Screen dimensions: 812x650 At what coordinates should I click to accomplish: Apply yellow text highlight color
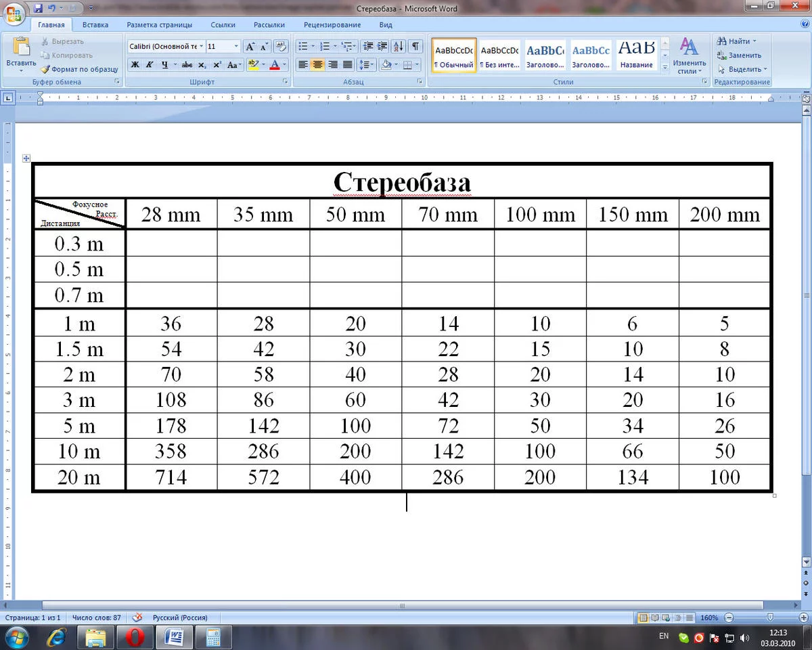253,65
